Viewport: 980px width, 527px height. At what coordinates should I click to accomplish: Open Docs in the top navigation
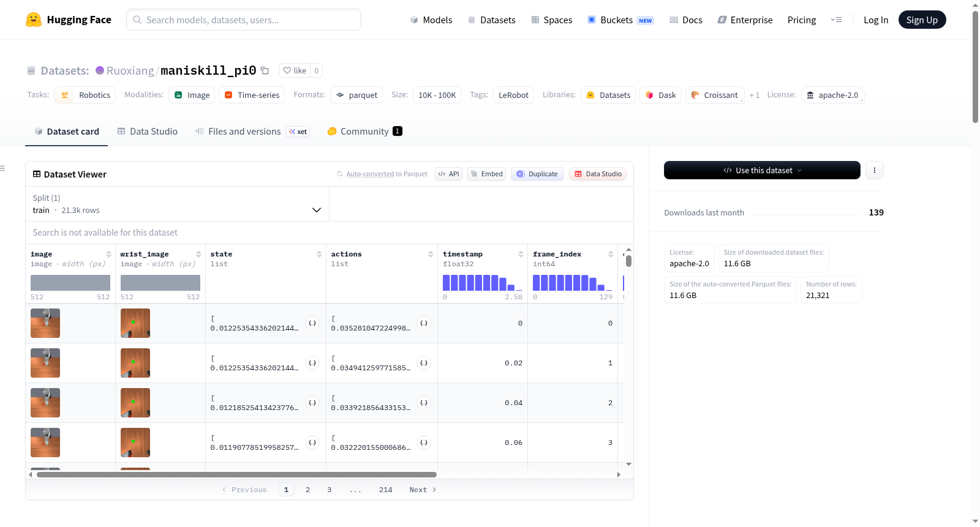pos(686,20)
